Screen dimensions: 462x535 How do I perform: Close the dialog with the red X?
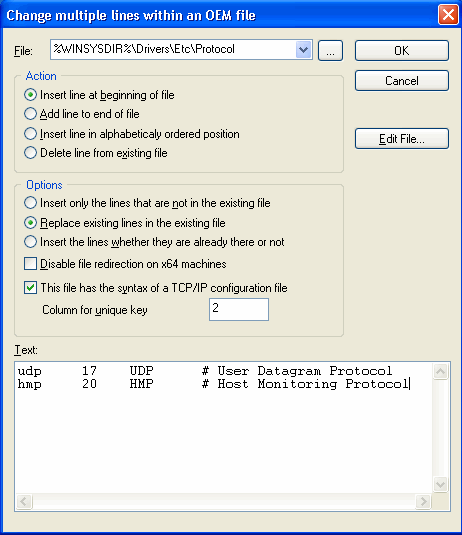[x=448, y=15]
